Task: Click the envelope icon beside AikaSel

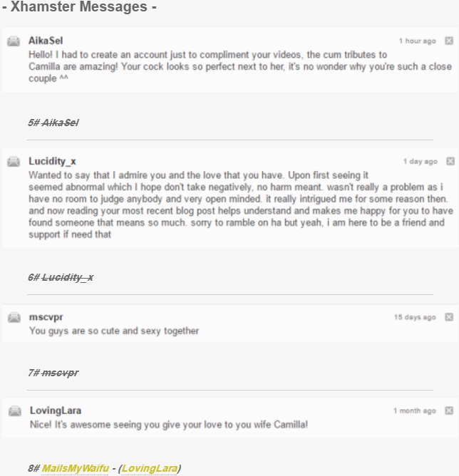Action: (14, 41)
